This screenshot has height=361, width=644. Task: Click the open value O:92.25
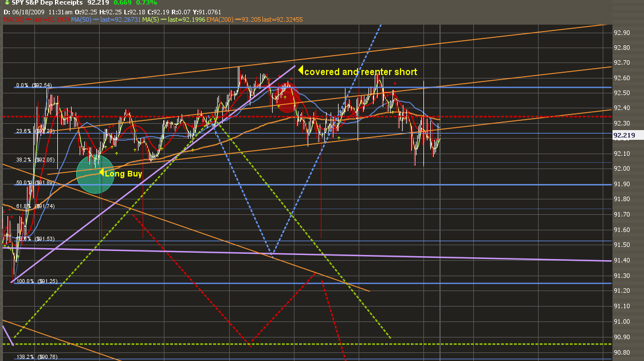pos(86,12)
